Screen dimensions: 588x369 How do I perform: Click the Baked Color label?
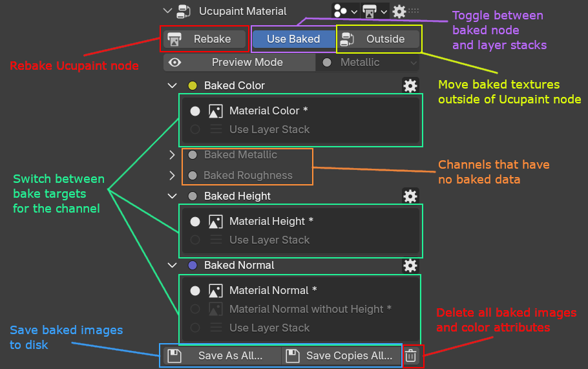(x=235, y=85)
